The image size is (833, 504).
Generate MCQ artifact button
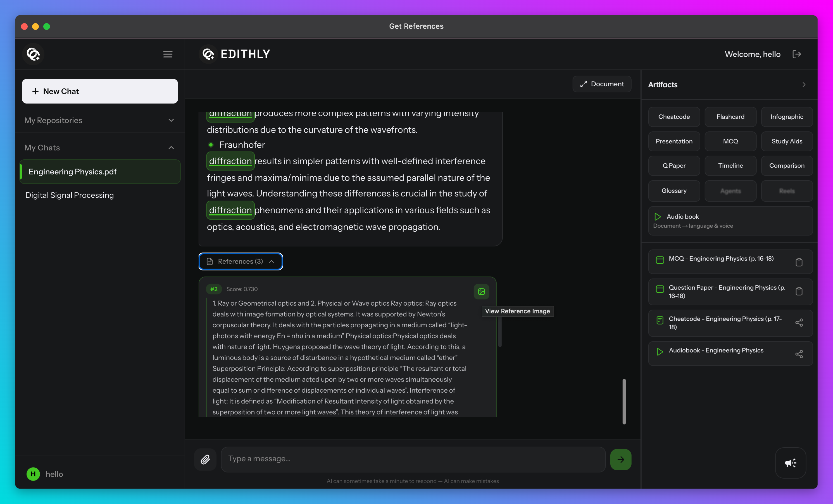[730, 141]
